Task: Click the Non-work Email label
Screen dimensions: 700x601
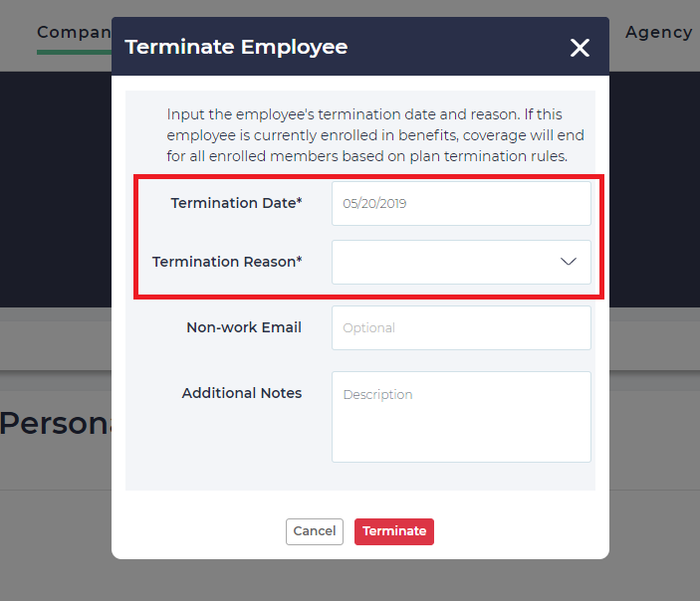Action: click(243, 327)
